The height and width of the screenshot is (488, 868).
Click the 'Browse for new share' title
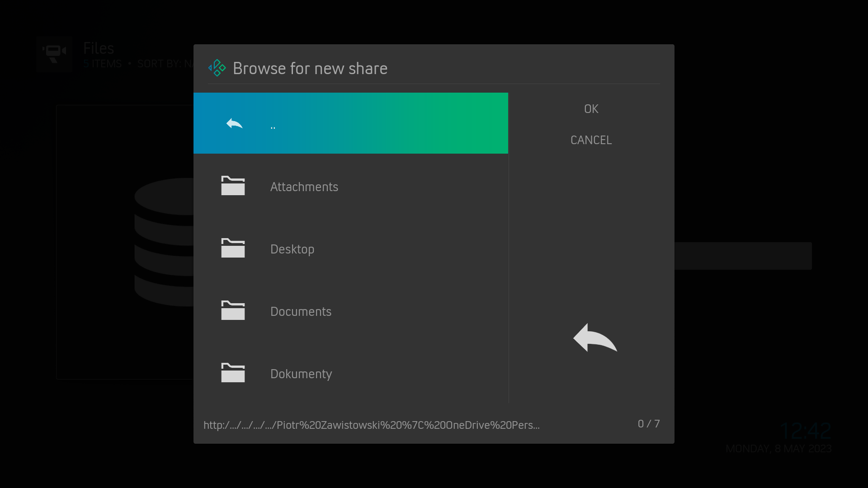tap(310, 69)
